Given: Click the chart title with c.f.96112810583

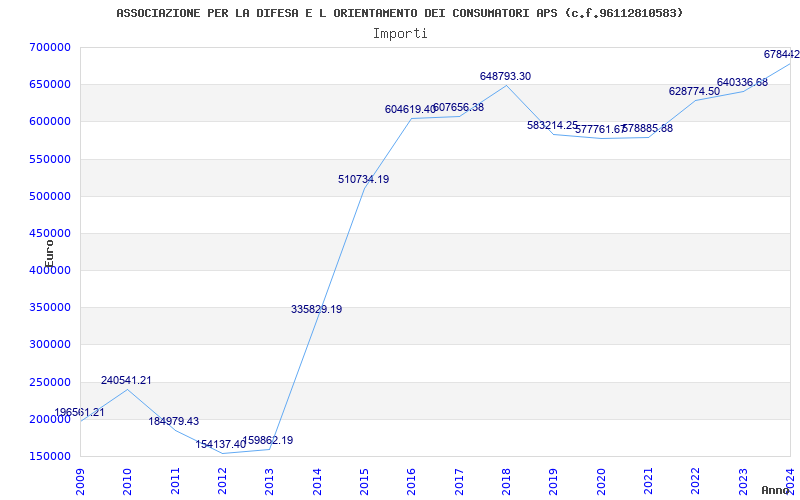Looking at the screenshot, I should click(399, 13).
